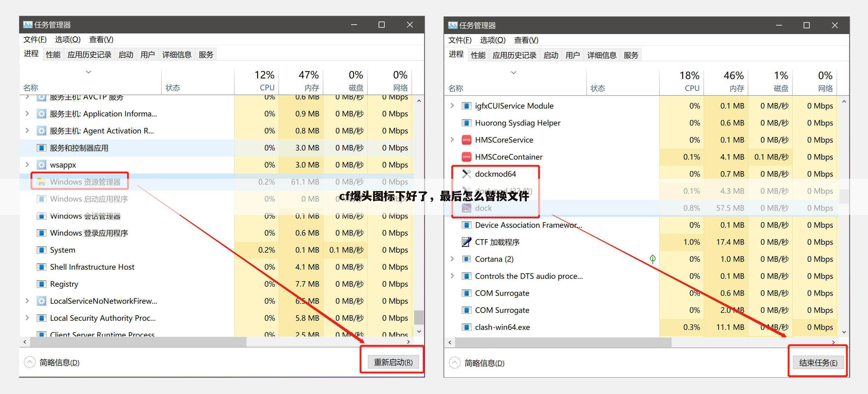Expand the wsappx process group

point(27,164)
